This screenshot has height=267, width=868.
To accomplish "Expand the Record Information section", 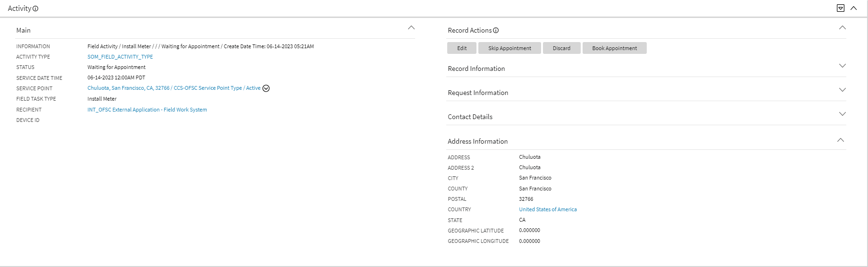I will point(843,66).
